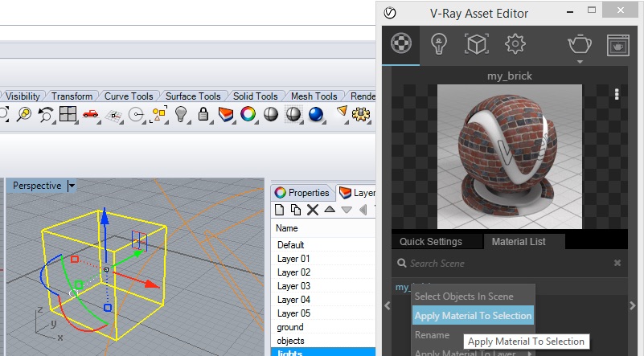Click the construction plane grid icon

click(114, 116)
